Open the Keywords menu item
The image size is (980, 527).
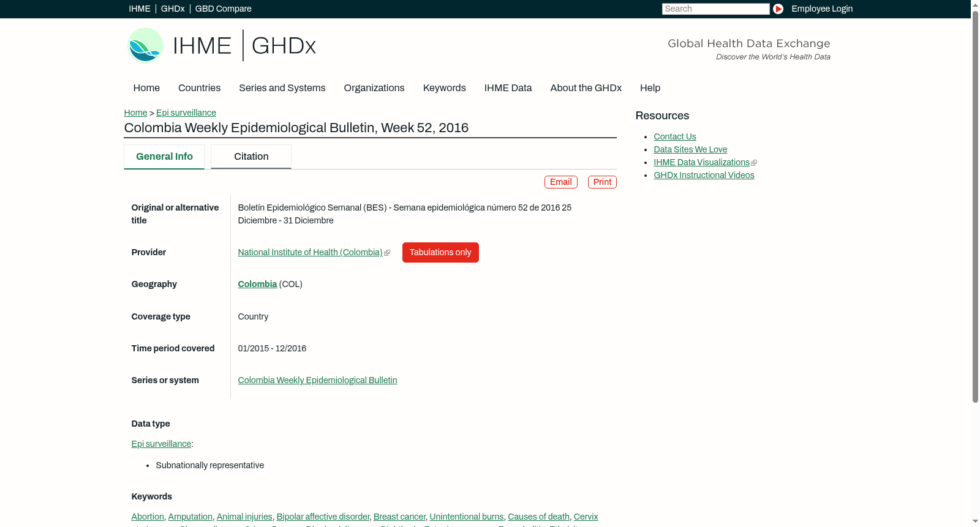click(x=445, y=88)
